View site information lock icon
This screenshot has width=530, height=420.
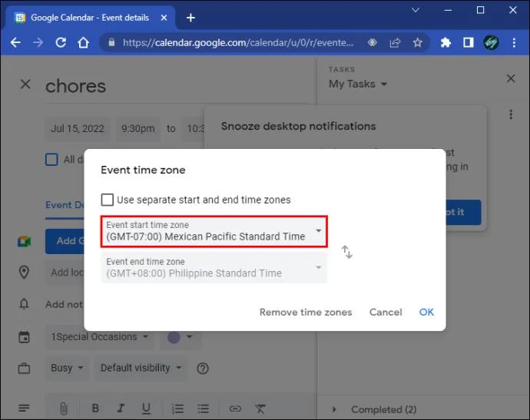click(x=111, y=42)
